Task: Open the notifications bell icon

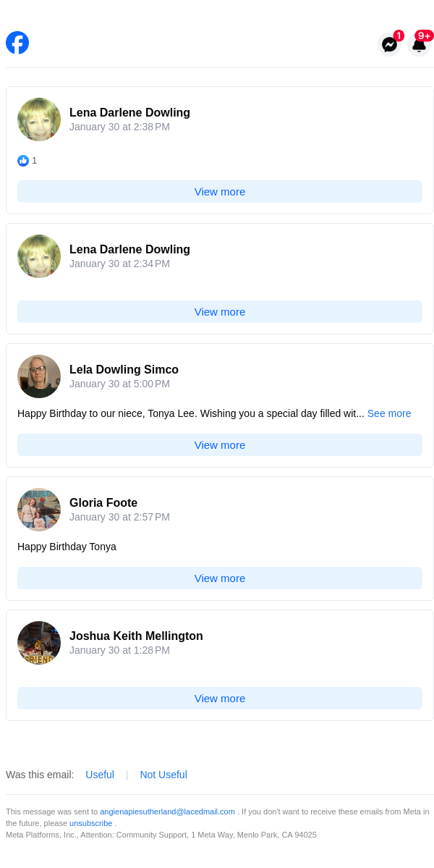Action: click(419, 44)
